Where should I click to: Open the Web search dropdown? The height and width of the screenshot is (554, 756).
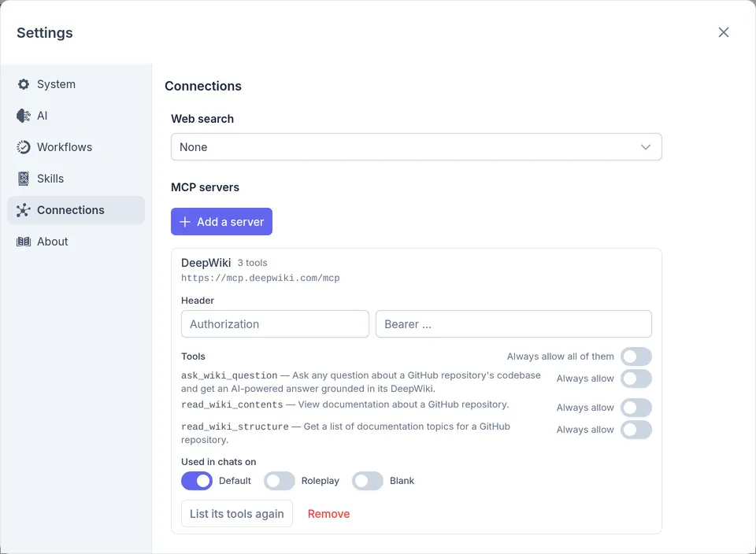[416, 147]
